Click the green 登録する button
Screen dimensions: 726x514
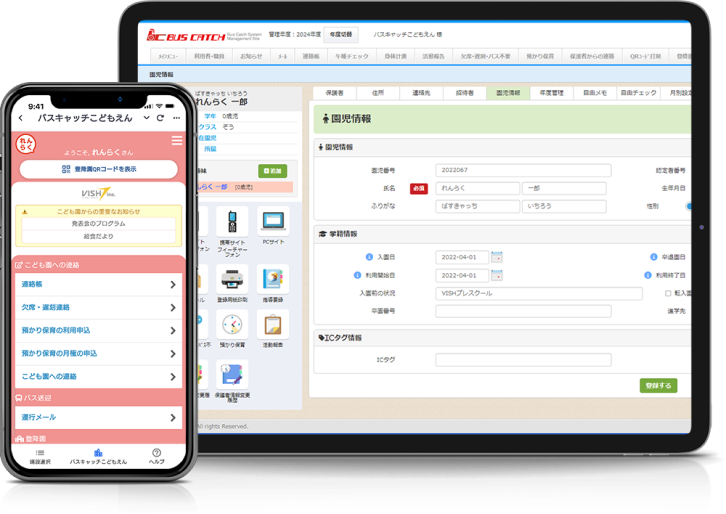(658, 385)
